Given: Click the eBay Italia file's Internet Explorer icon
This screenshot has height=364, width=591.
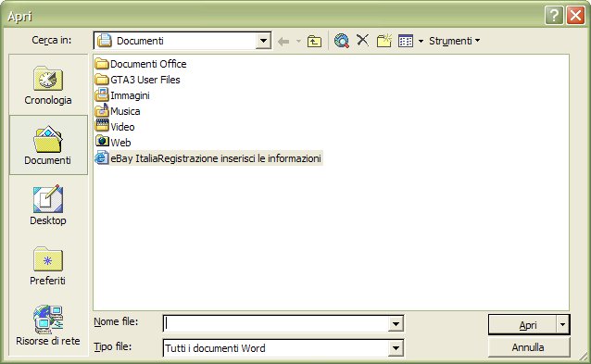Looking at the screenshot, I should [102, 157].
